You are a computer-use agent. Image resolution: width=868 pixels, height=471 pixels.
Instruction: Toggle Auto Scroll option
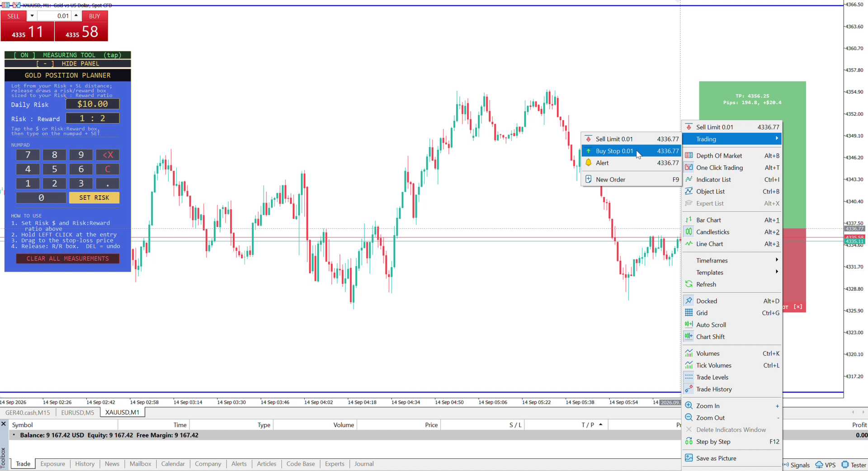(x=732, y=325)
